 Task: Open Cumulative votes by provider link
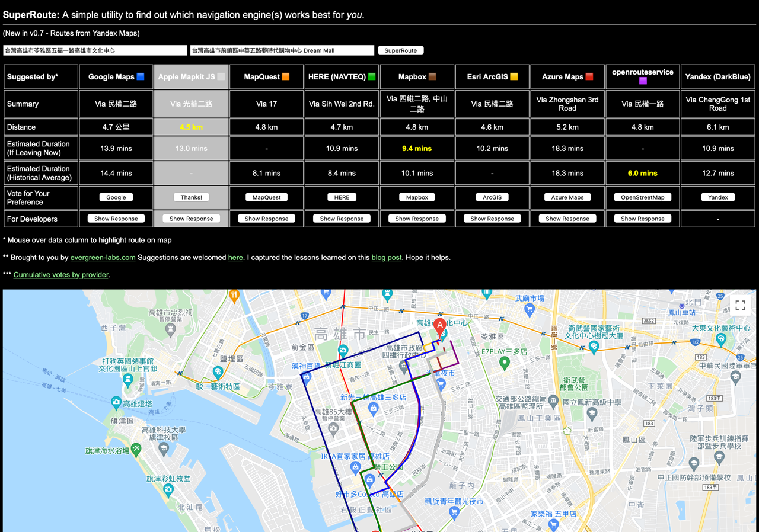pyautogui.click(x=61, y=275)
